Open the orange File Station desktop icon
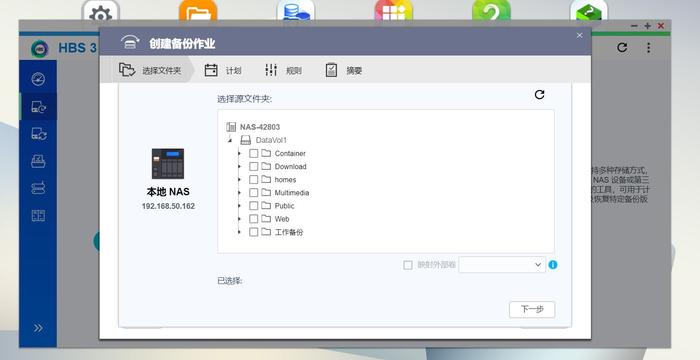 [x=198, y=11]
